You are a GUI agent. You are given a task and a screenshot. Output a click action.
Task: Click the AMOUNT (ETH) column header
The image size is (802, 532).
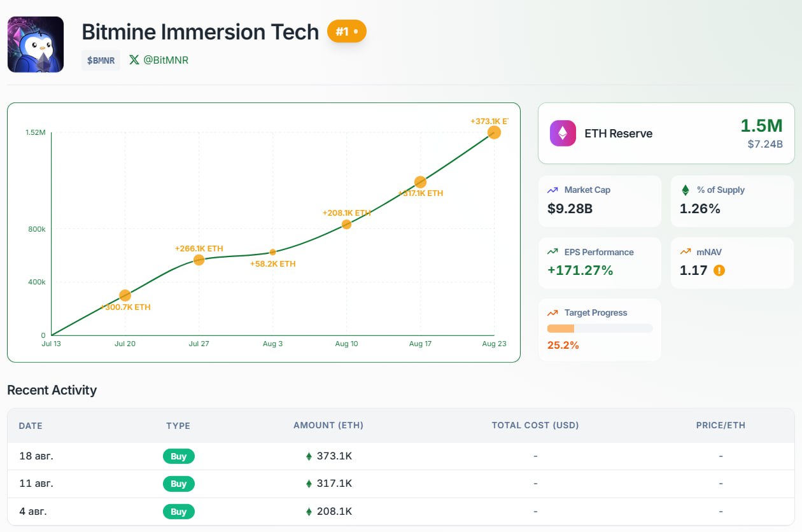point(328,426)
